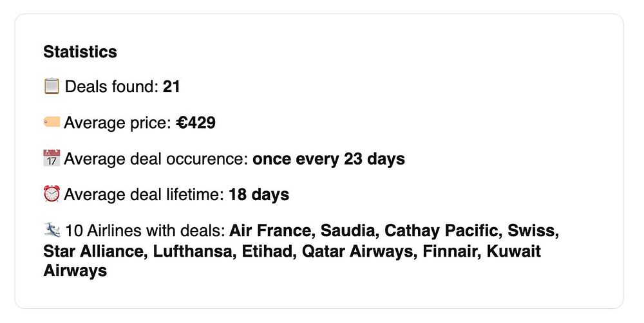
Task: Click Star Alliance in the list
Action: tap(93, 251)
